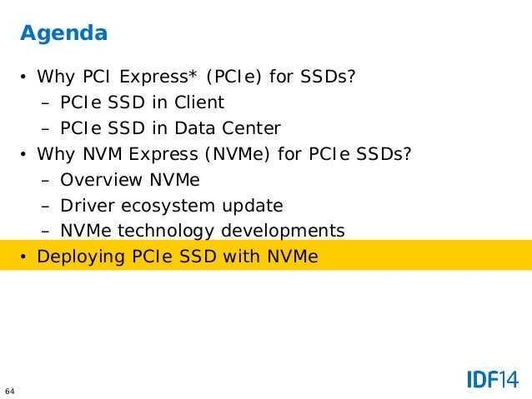Select 'Driver ecosystem update' sub-item
532x399 pixels.
(x=172, y=206)
